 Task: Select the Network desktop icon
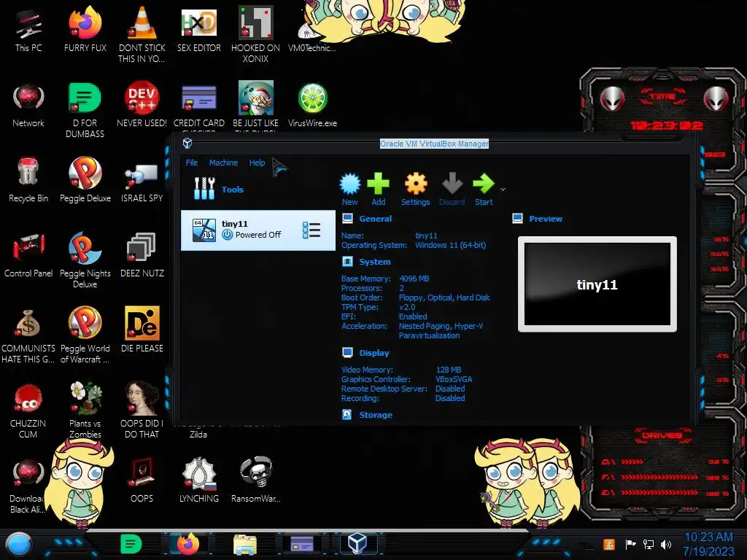tap(28, 105)
